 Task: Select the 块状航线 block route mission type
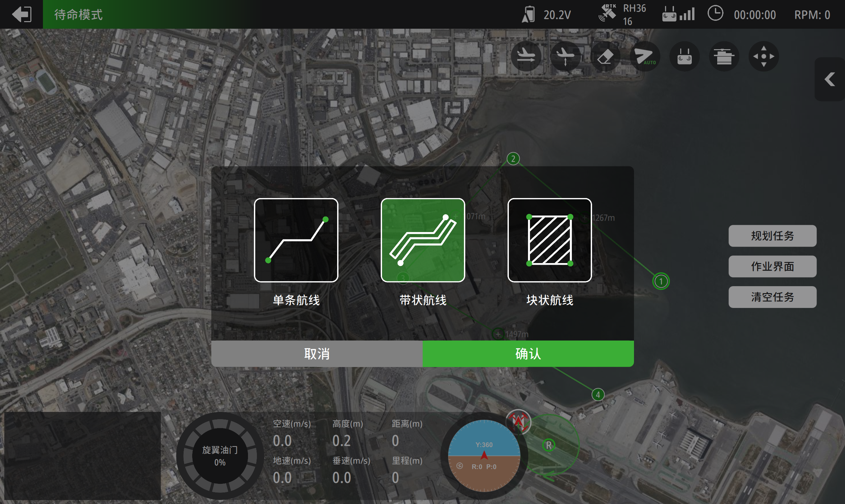point(549,239)
